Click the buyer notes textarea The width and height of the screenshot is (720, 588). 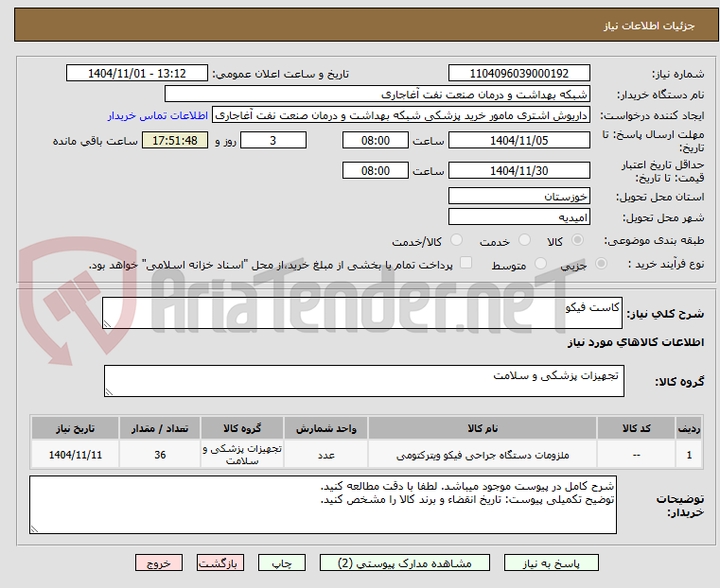(323, 505)
